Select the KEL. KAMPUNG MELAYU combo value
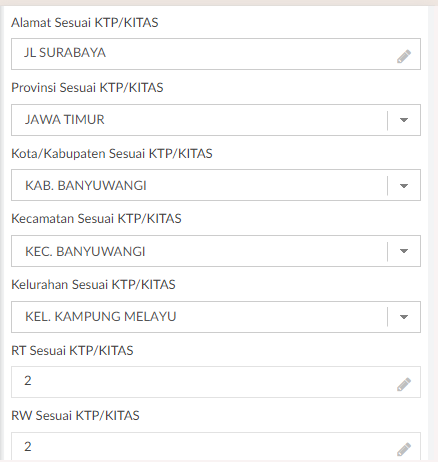 pyautogui.click(x=101, y=317)
